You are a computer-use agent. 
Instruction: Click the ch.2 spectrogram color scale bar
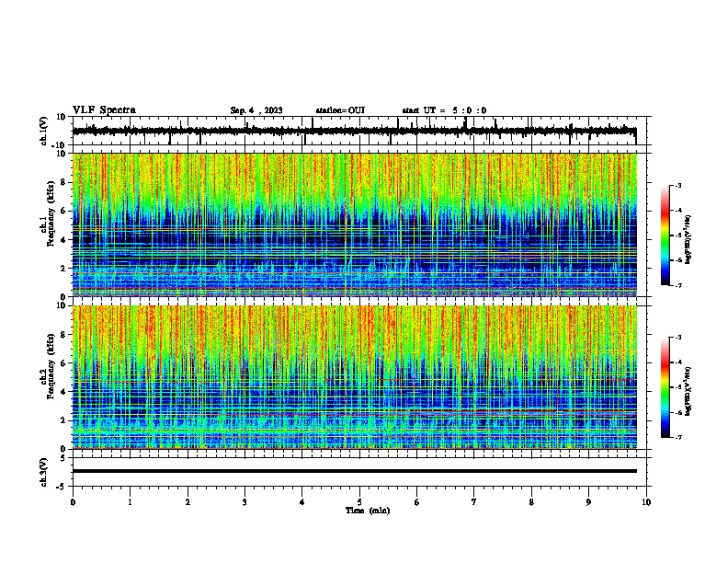665,387
